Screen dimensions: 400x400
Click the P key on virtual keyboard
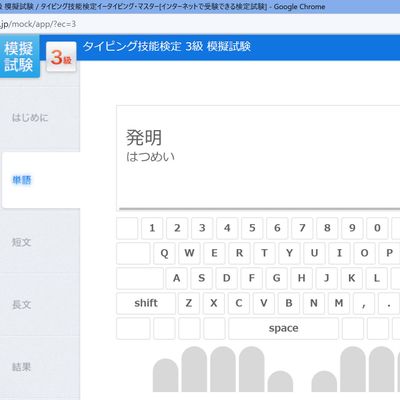pyautogui.click(x=389, y=253)
